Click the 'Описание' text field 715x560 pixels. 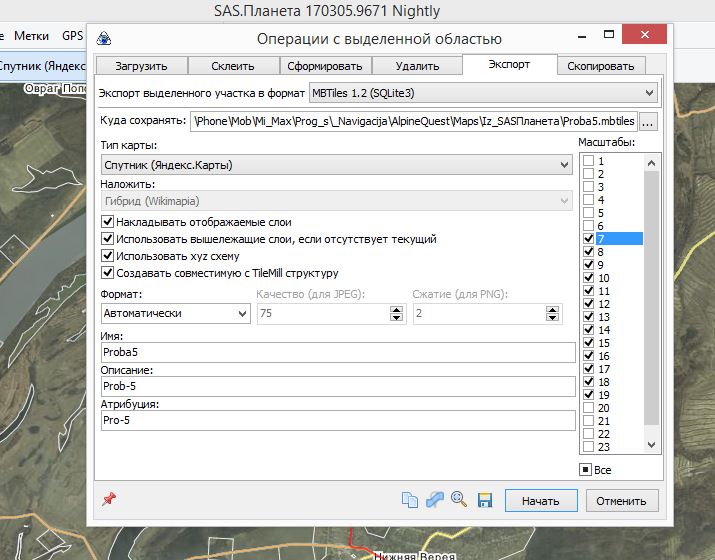(x=338, y=386)
